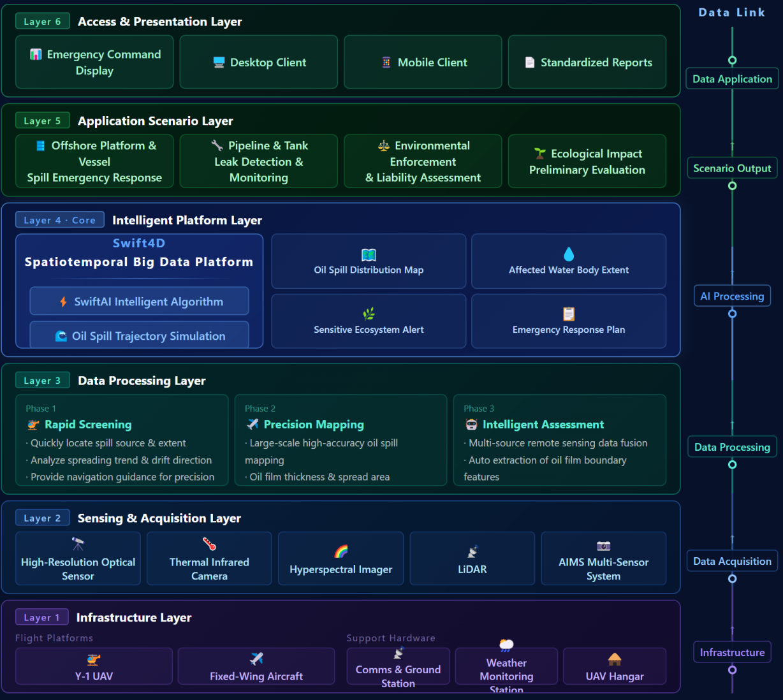Click the AI Processing data link label
This screenshot has width=783, height=700.
coord(732,296)
